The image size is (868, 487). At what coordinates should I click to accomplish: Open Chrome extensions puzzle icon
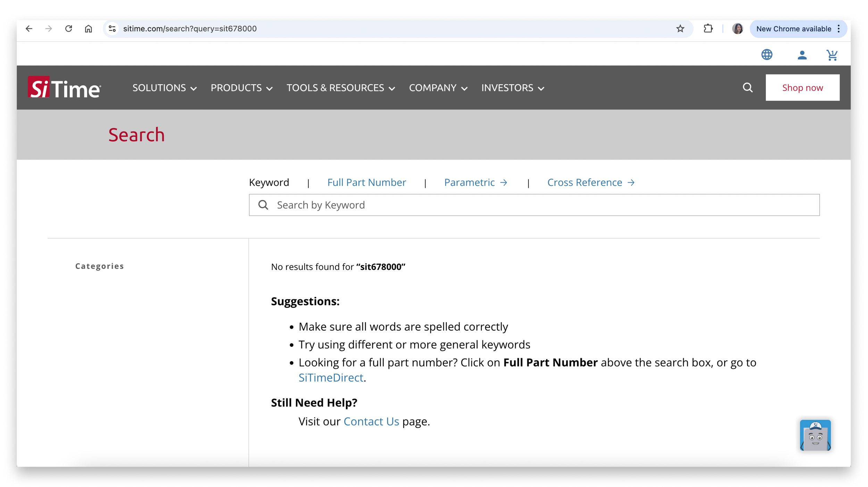pyautogui.click(x=708, y=29)
